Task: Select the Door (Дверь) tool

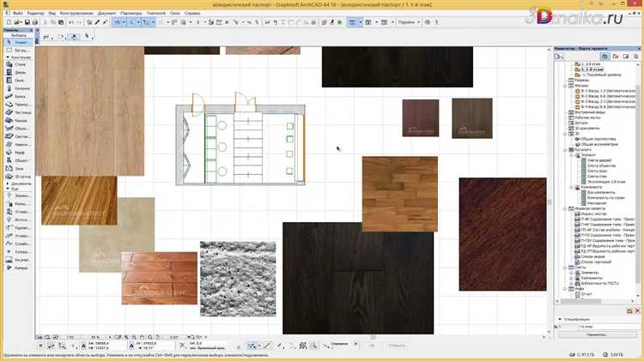Action: coord(18,72)
